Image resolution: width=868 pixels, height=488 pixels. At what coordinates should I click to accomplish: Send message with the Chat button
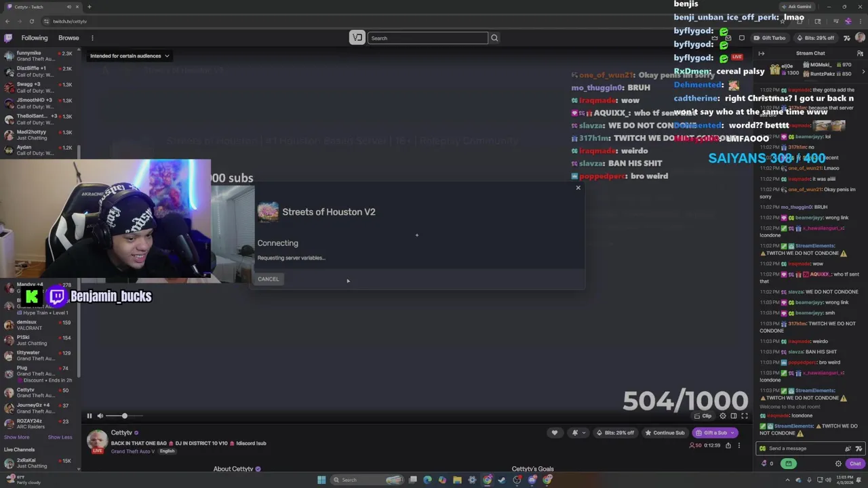(x=855, y=464)
